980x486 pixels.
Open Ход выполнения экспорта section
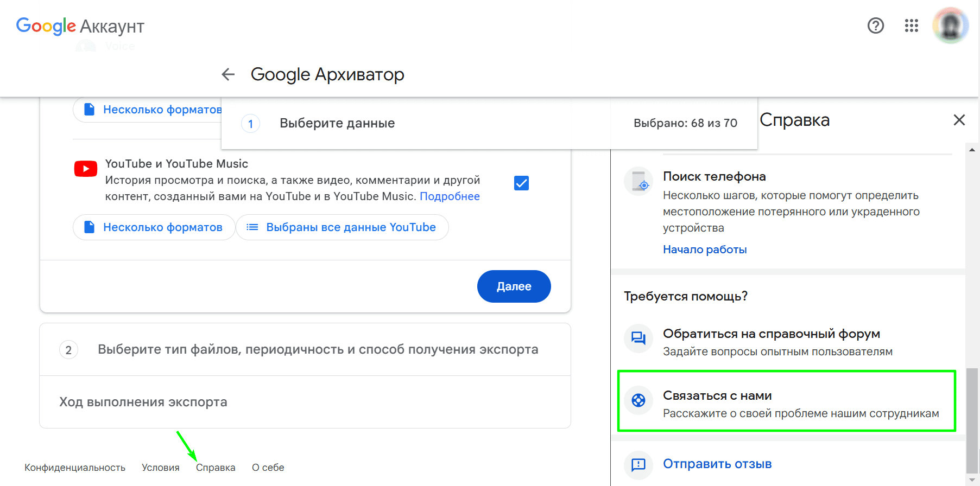click(305, 402)
